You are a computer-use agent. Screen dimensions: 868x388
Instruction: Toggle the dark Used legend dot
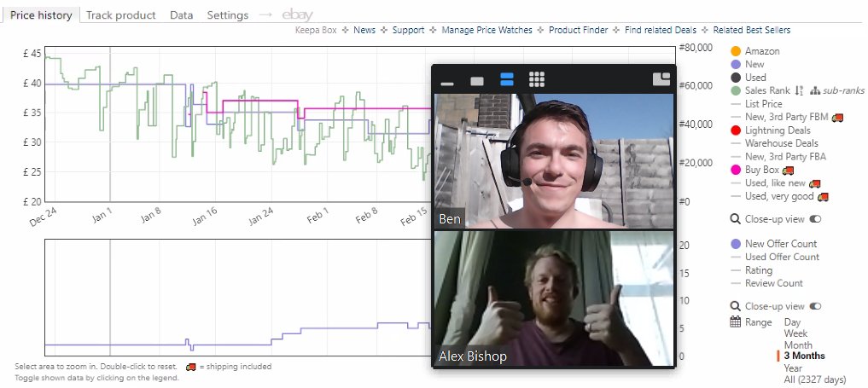click(x=736, y=78)
